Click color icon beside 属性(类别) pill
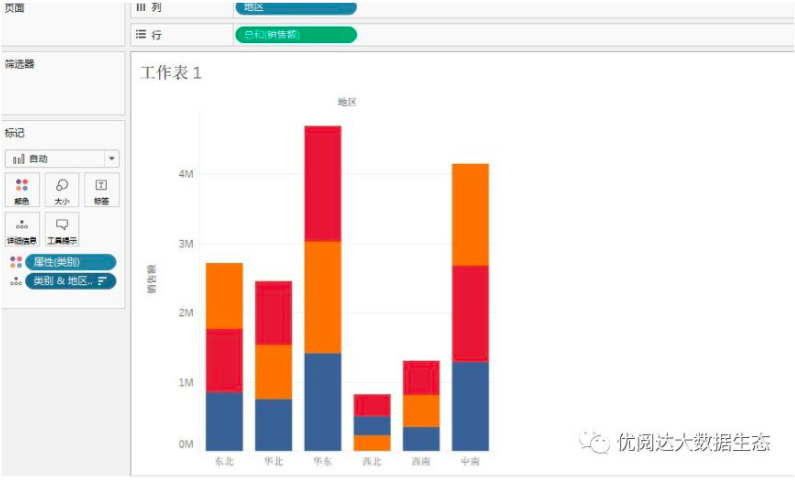 pos(16,262)
